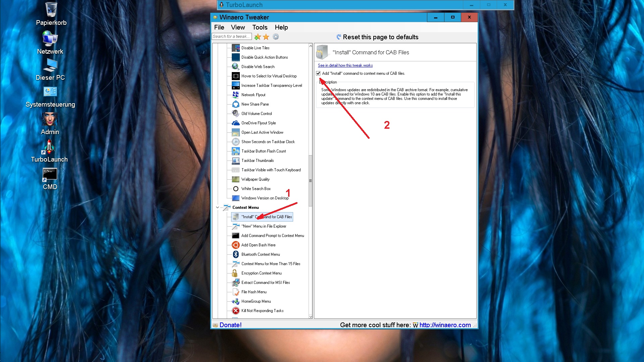644x362 pixels.
Task: Open the Tools menu
Action: click(x=260, y=27)
